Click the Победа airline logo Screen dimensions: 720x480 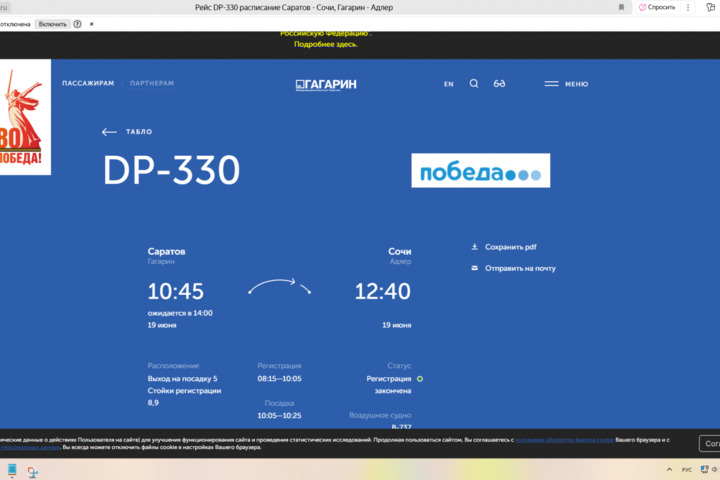coord(481,170)
